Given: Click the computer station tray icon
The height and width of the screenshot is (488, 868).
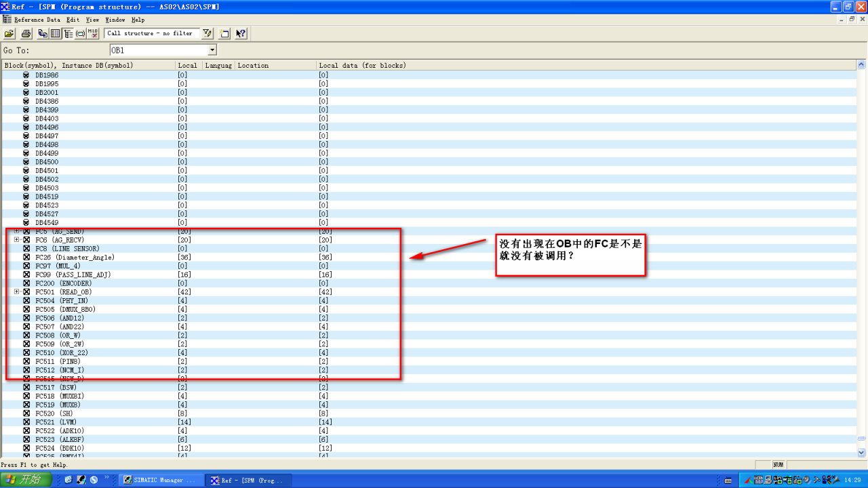Looking at the screenshot, I should point(768,480).
